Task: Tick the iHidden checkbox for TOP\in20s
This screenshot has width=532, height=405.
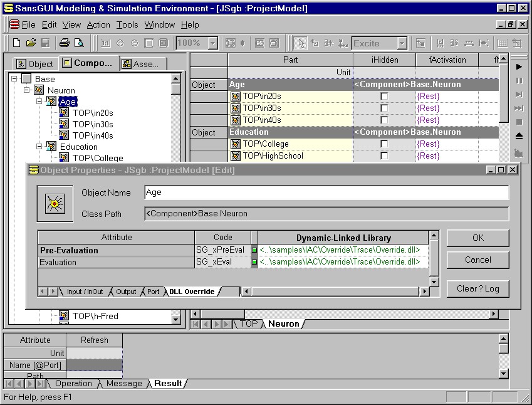Action: pyautogui.click(x=384, y=97)
